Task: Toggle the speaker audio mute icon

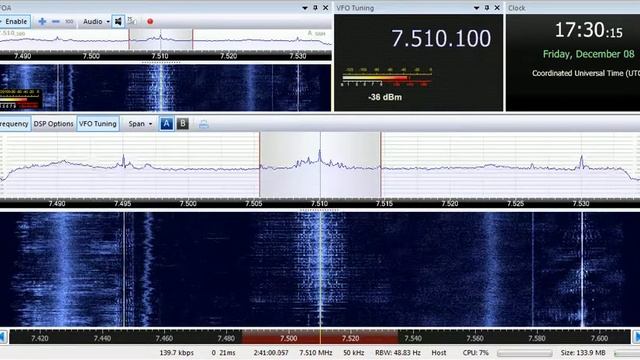Action: pyautogui.click(x=118, y=22)
